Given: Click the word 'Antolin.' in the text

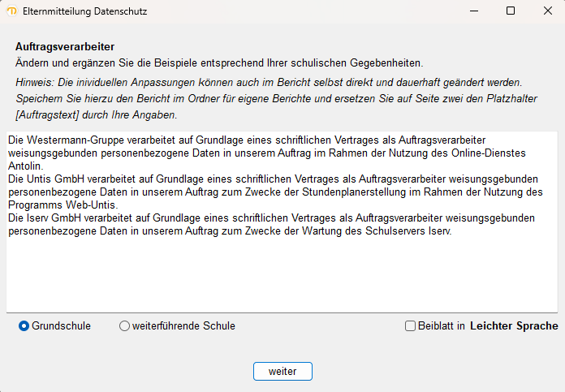Looking at the screenshot, I should (26, 166).
